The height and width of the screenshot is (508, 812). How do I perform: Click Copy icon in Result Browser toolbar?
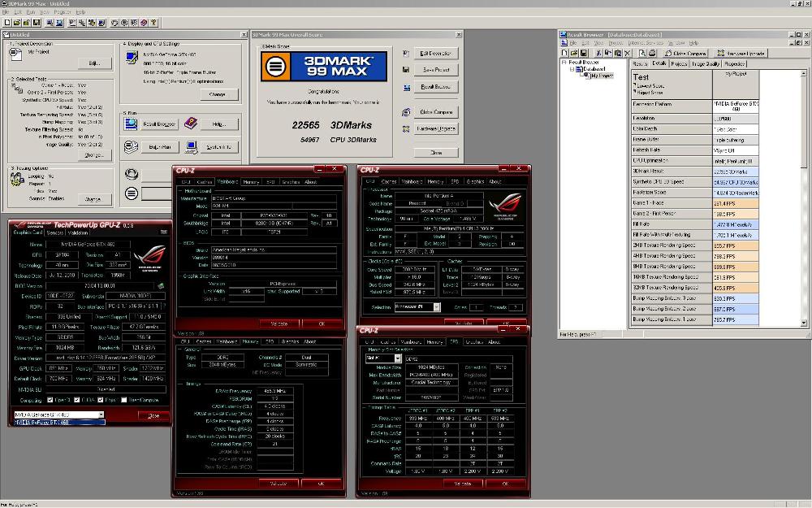pyautogui.click(x=608, y=53)
